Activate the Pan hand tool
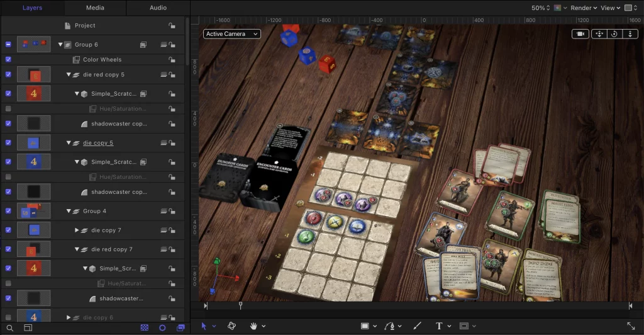This screenshot has height=335, width=644. 254,326
